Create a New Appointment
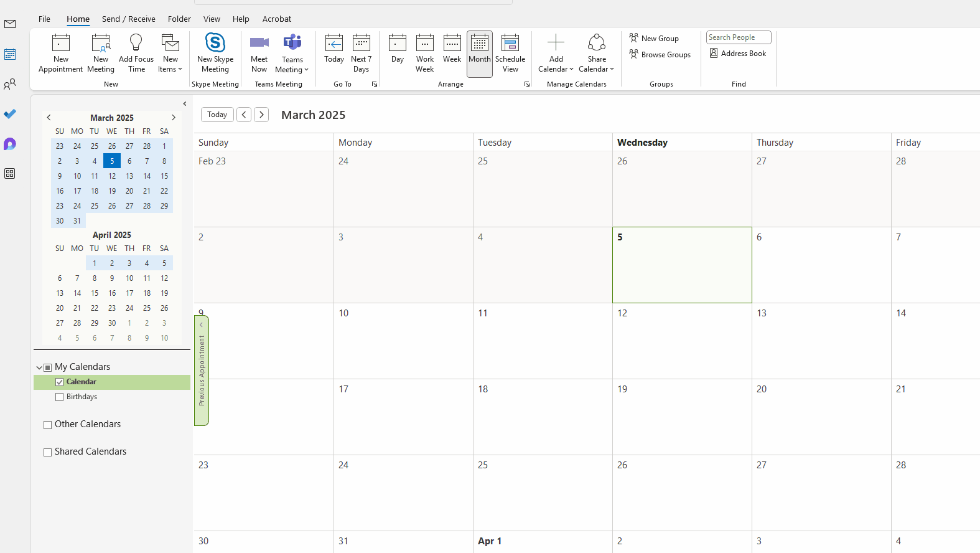Screen dimensions: 980x553 (60, 54)
